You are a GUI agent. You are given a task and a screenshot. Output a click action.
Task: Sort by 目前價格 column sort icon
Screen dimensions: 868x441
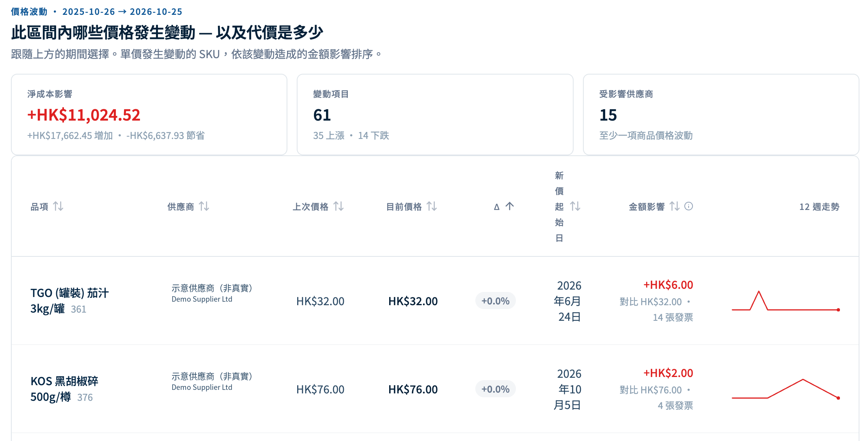(432, 206)
